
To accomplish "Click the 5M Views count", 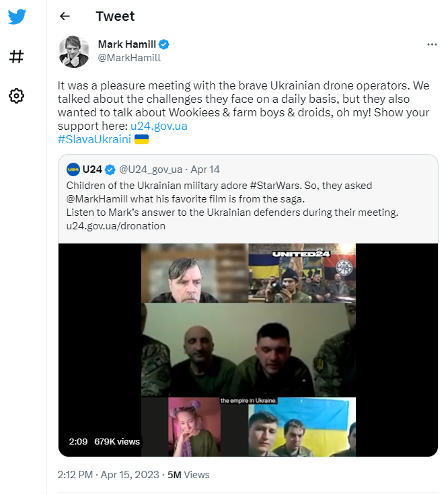I will point(188,475).
